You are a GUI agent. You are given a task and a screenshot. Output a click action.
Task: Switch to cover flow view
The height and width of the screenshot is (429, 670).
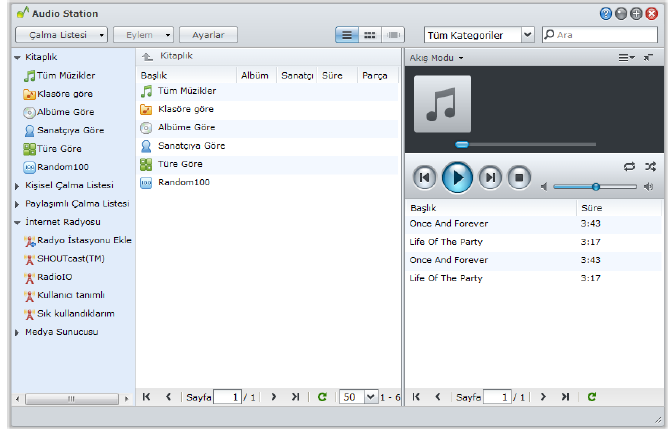pos(392,35)
